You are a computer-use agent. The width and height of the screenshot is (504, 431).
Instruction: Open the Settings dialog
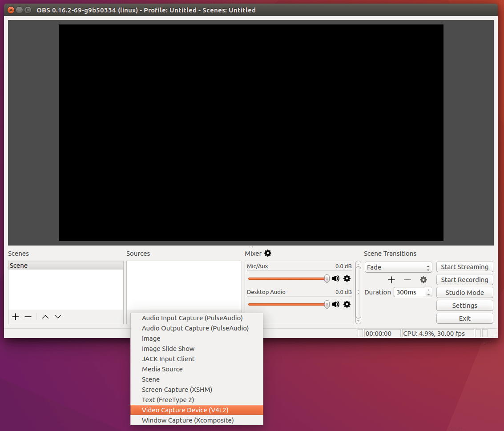point(464,305)
